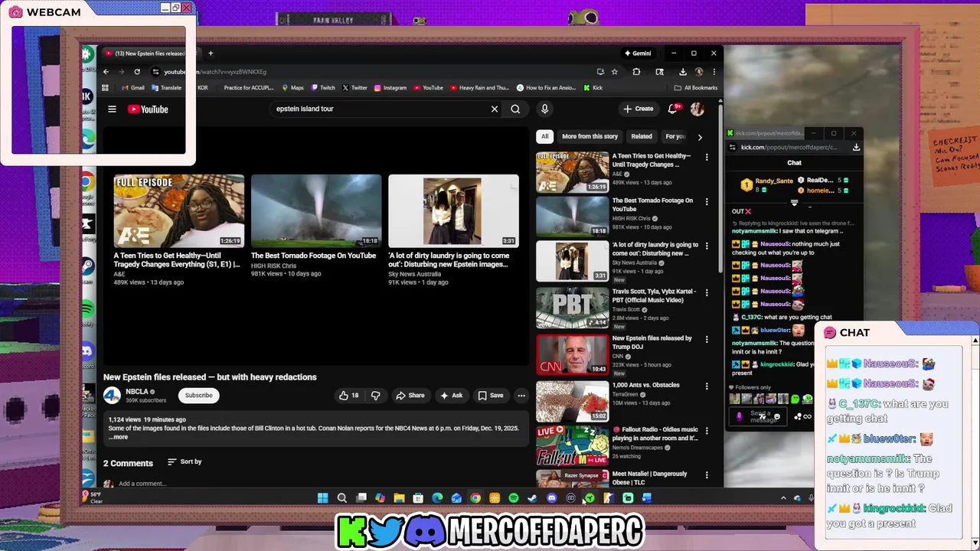
Task: Open options for 1,000 Ants vs. Obstacles
Action: [707, 386]
